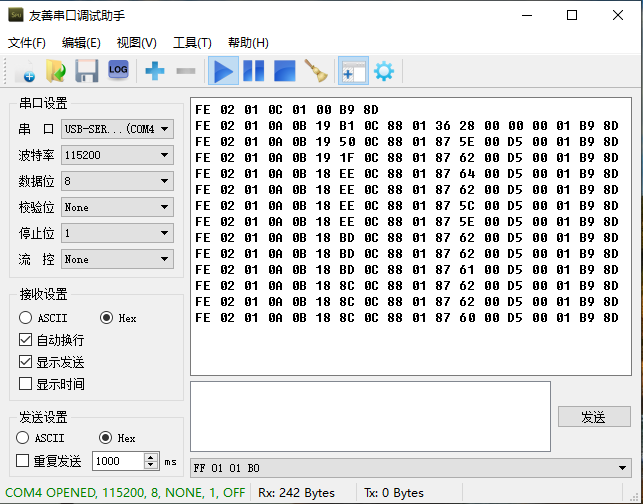
Task: Maximize the 友善串口调试助手 window
Action: click(x=572, y=15)
